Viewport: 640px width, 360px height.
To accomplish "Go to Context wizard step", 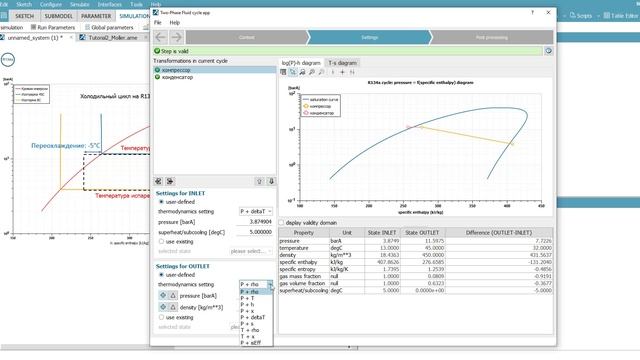I will click(247, 37).
